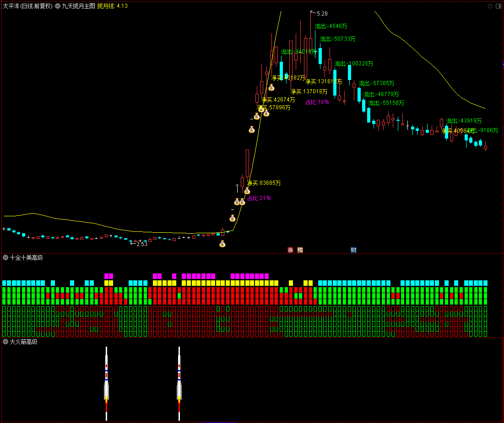
Task: Click the 大火箭高级 indicator name
Action: point(23,342)
